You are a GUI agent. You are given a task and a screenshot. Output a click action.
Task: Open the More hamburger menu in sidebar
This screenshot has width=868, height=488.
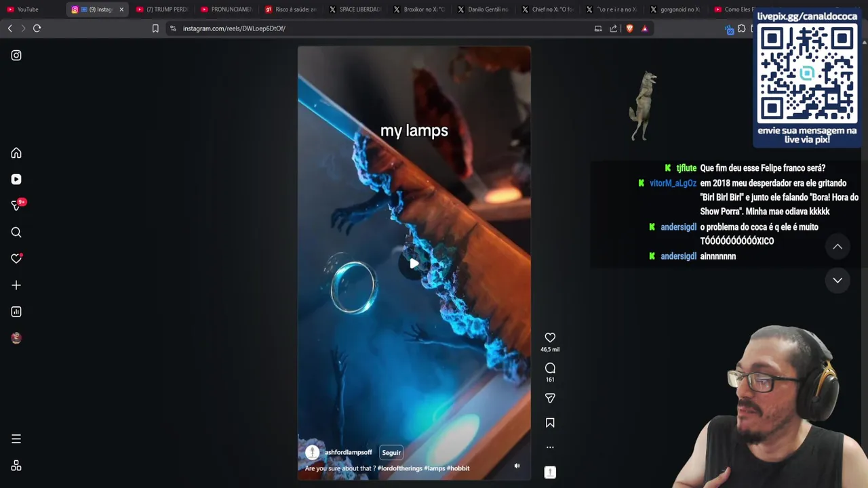(x=16, y=439)
